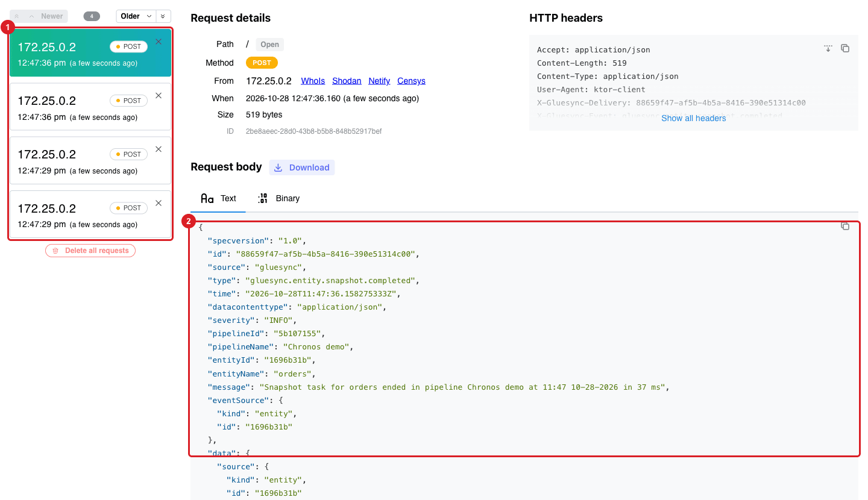Jump to the oldest request with double chevron
This screenshot has height=500, width=868.
(x=163, y=16)
